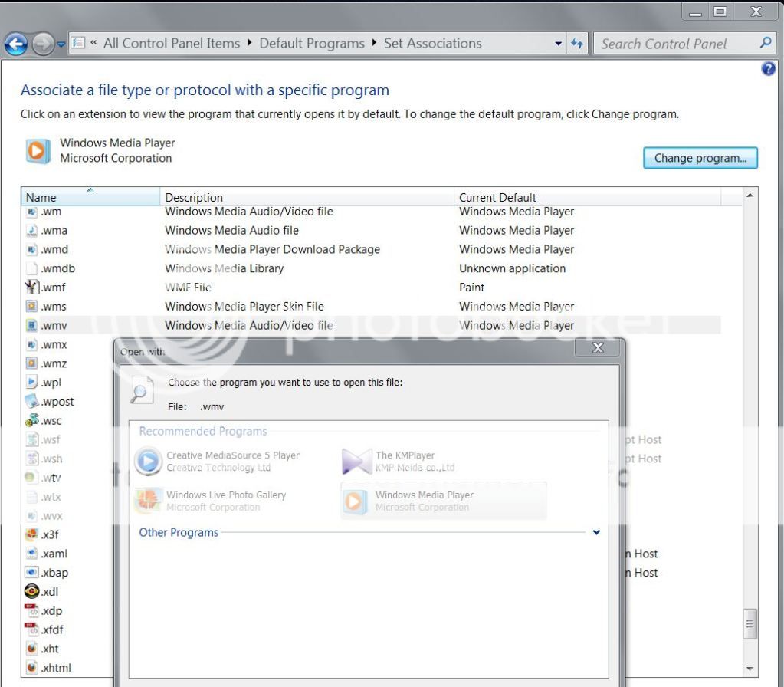
Task: Sort list by Current Default column
Action: [x=587, y=197]
